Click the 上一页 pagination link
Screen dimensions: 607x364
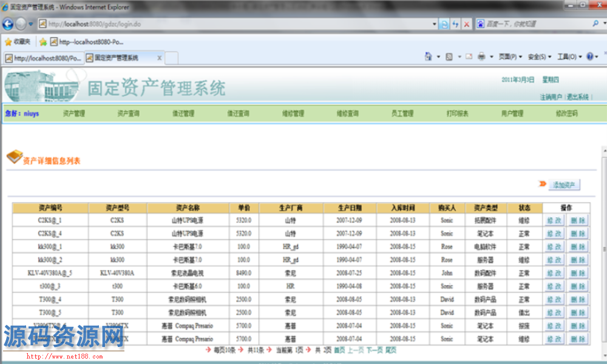(x=355, y=350)
